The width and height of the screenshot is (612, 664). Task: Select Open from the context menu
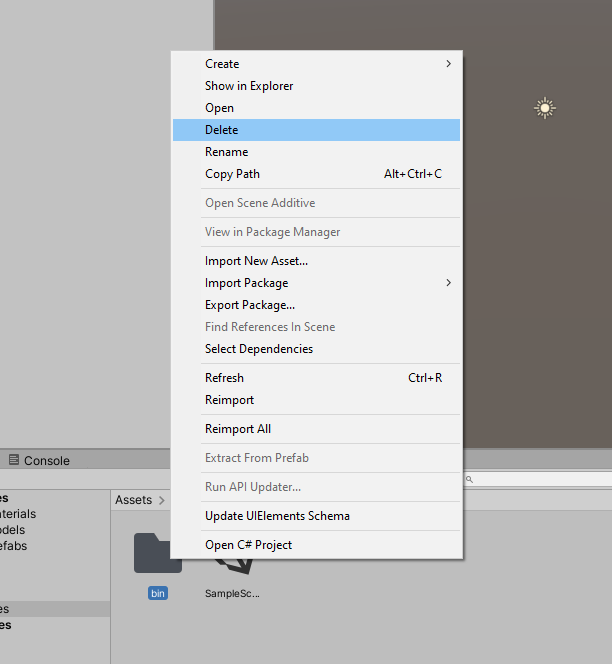click(316, 108)
